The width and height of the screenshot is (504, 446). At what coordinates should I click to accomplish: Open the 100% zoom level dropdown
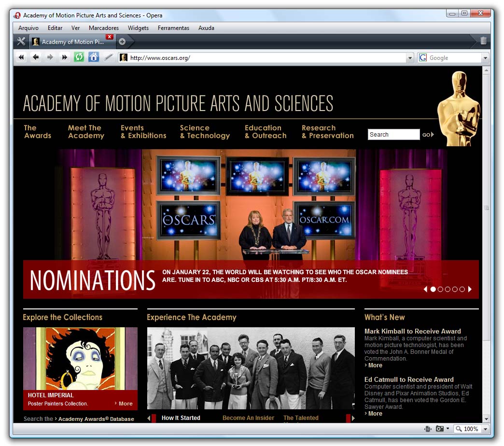[x=485, y=429]
